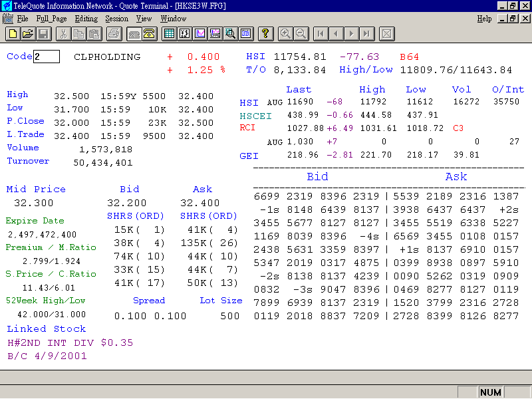This screenshot has height=399, width=532.
Task: Open the Window menu
Action: (x=174, y=19)
